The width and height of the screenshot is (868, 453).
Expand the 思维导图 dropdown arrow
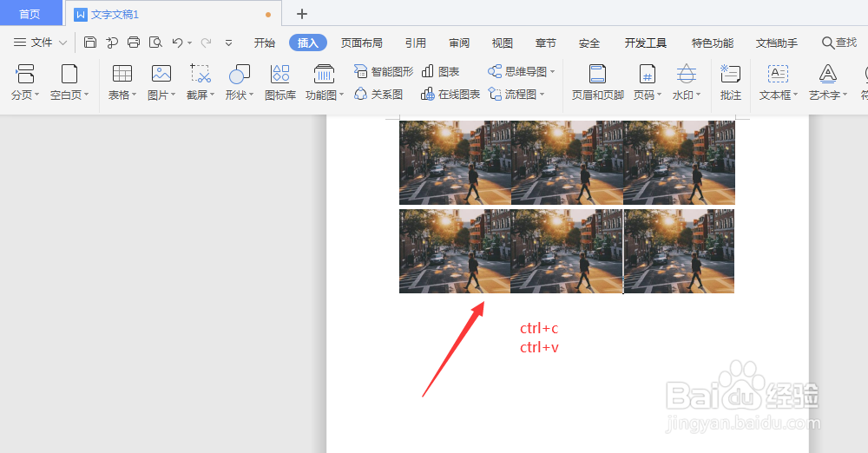pyautogui.click(x=552, y=71)
